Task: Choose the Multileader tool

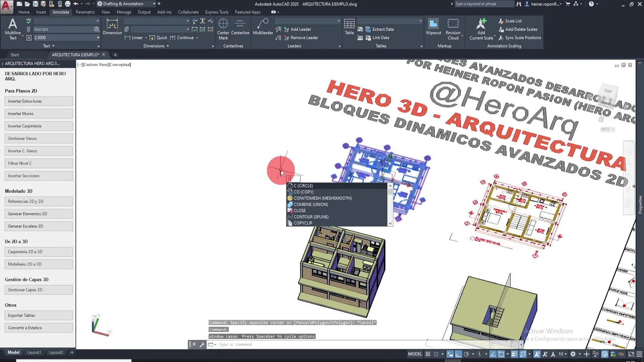Action: coord(263,27)
